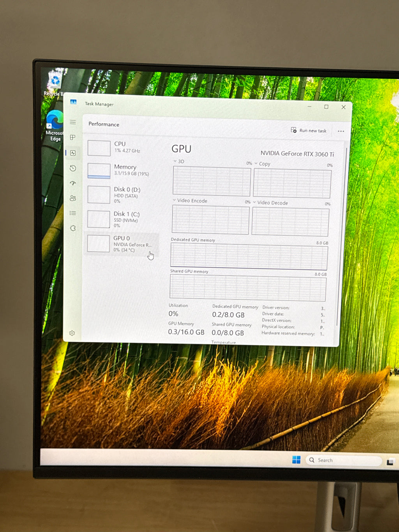Open the Startup apps icon in sidebar
The image size is (399, 532).
73,183
